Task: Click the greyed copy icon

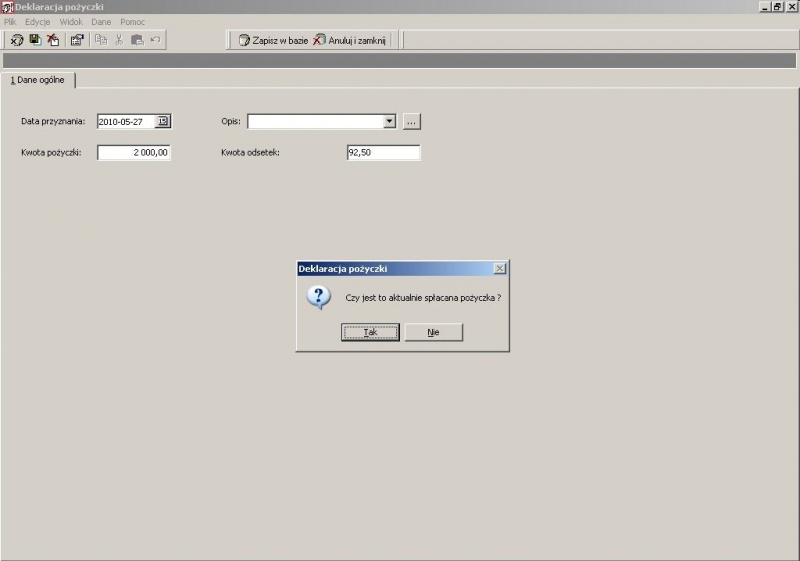Action: point(101,40)
